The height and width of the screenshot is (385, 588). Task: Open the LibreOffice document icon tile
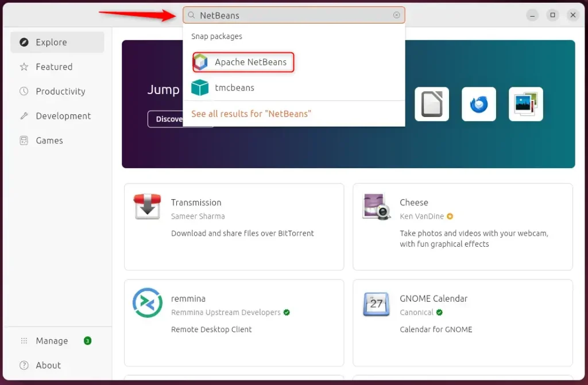pos(432,104)
